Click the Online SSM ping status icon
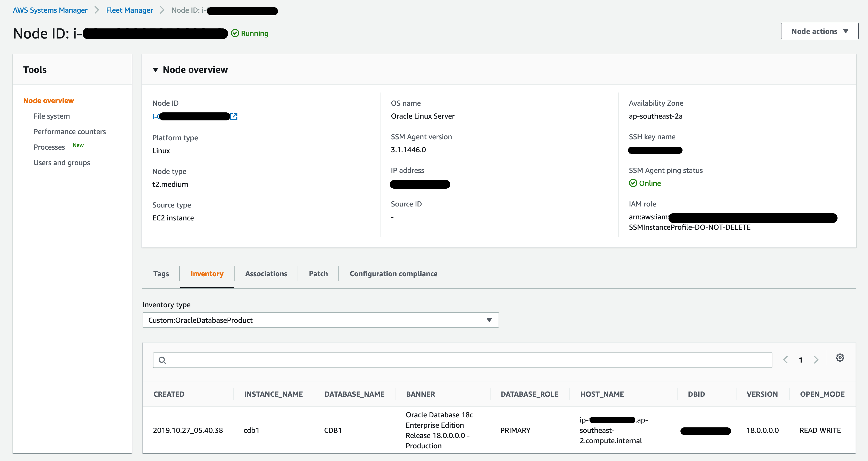This screenshot has width=868, height=461. [x=633, y=183]
